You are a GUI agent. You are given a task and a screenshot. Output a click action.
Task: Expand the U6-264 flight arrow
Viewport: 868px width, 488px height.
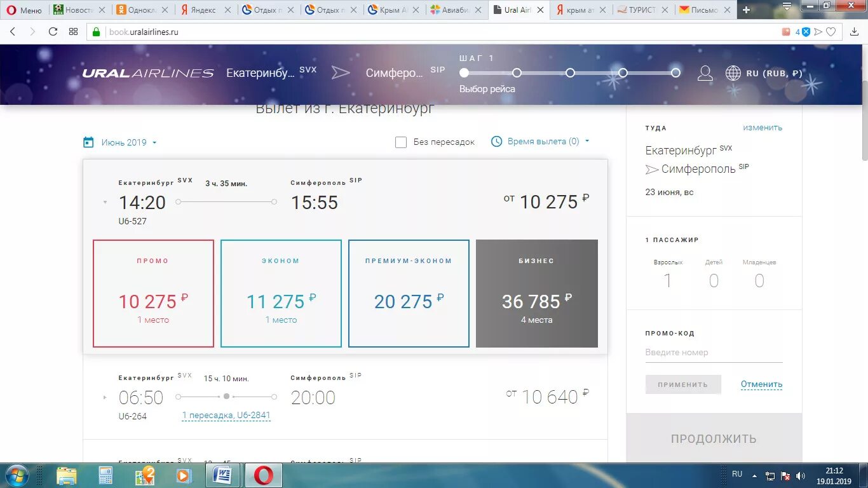[x=105, y=398]
